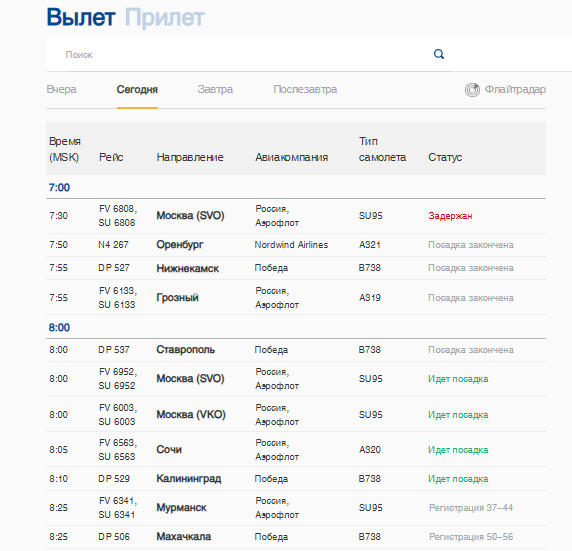Select the Оренбург destination row

click(x=296, y=245)
